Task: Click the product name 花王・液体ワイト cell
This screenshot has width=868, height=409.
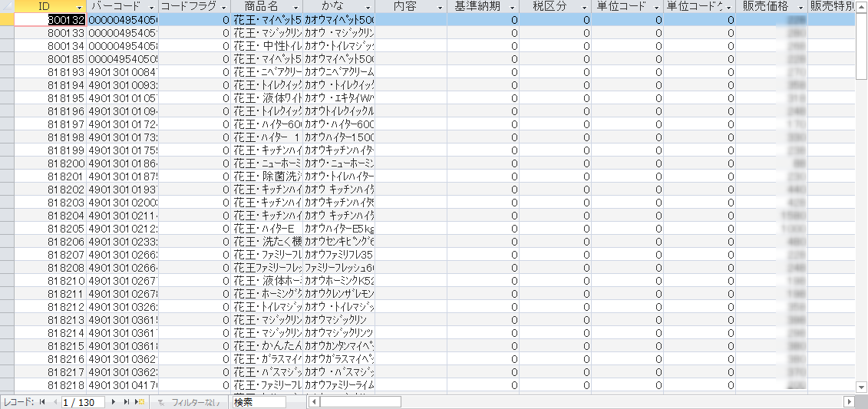Action: tap(267, 98)
